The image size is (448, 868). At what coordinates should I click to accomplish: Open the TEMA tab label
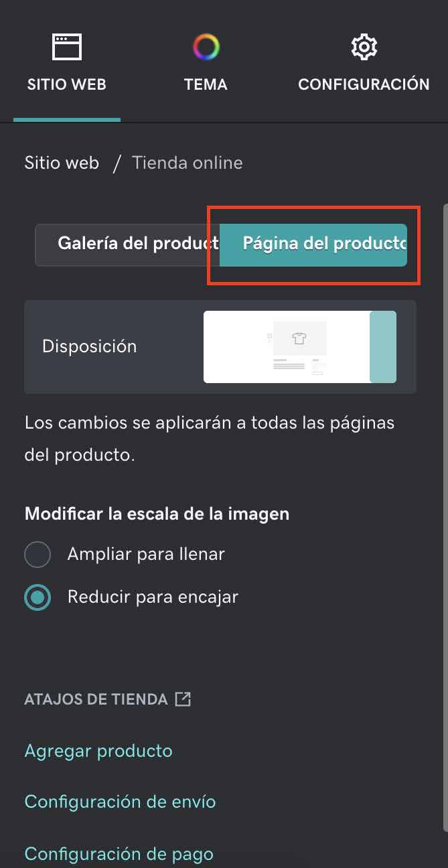point(206,85)
